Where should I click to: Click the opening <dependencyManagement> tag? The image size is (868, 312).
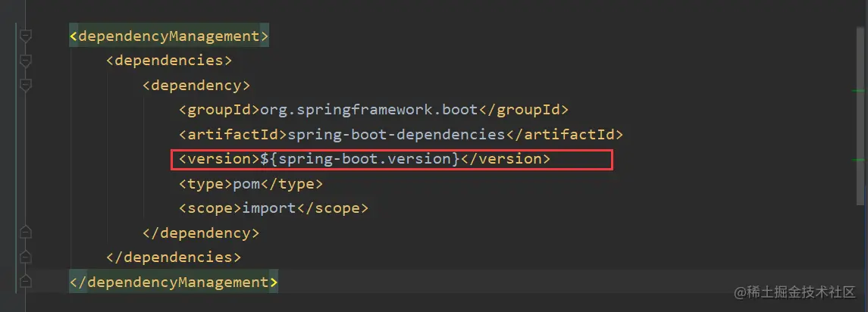169,36
